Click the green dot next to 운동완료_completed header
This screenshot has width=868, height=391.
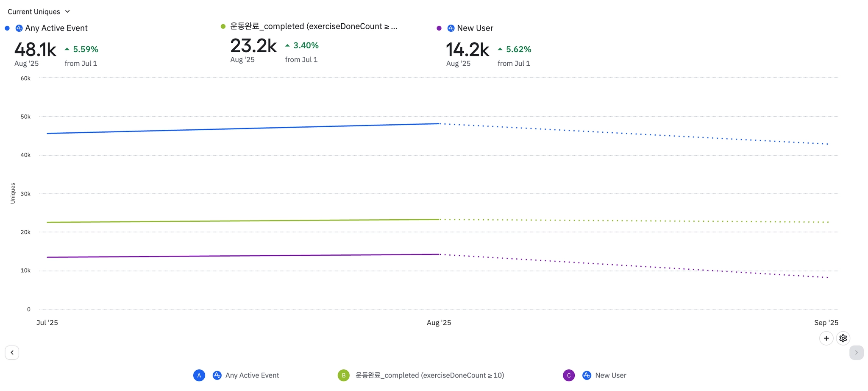[223, 27]
